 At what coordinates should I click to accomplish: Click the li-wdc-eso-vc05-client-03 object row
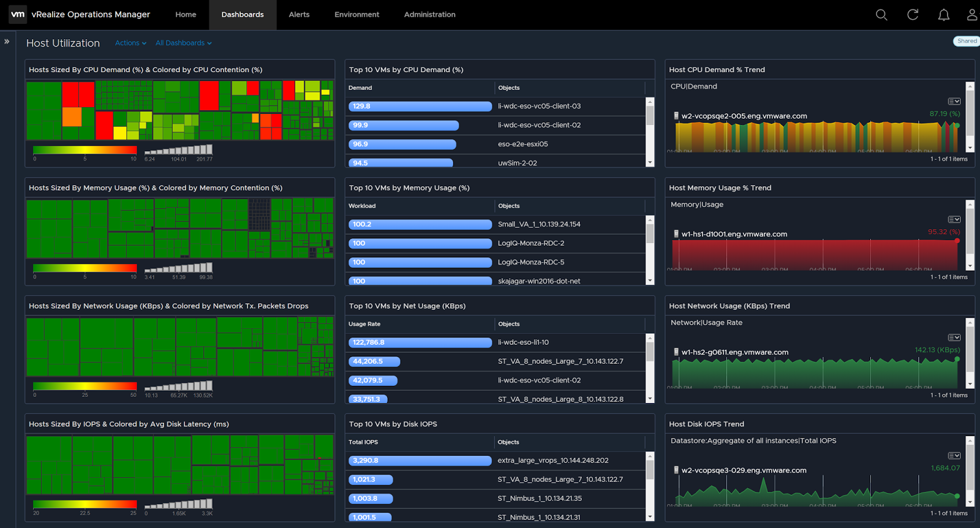tap(539, 107)
